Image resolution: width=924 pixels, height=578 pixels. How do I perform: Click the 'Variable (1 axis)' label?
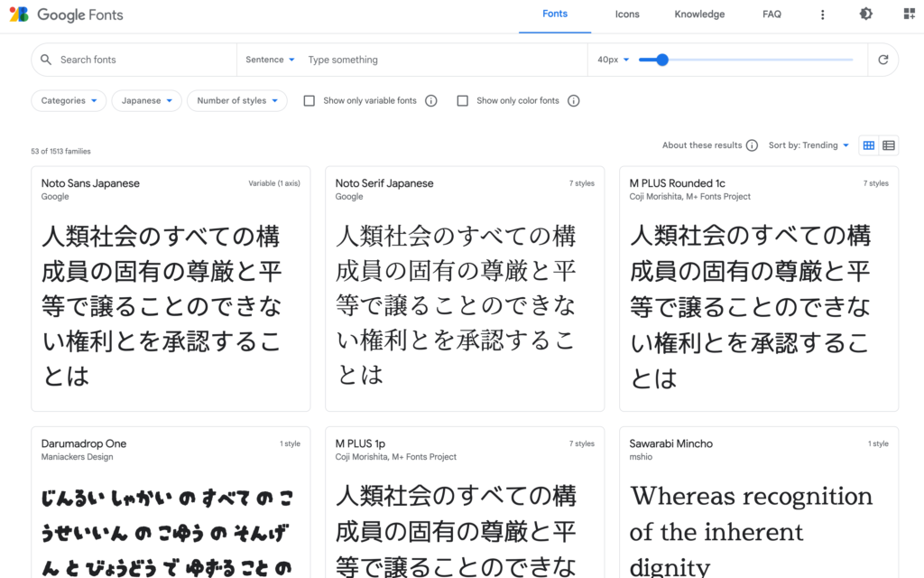pos(274,183)
